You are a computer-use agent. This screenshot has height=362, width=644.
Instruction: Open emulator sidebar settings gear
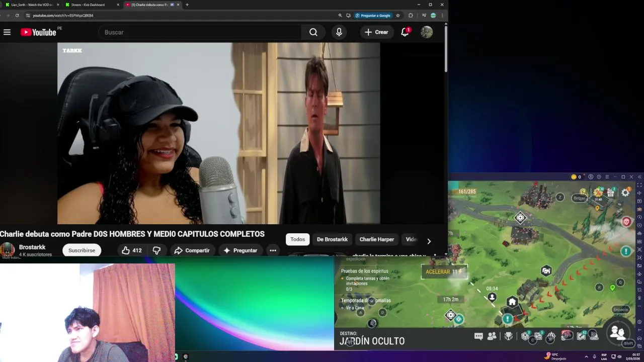639,322
